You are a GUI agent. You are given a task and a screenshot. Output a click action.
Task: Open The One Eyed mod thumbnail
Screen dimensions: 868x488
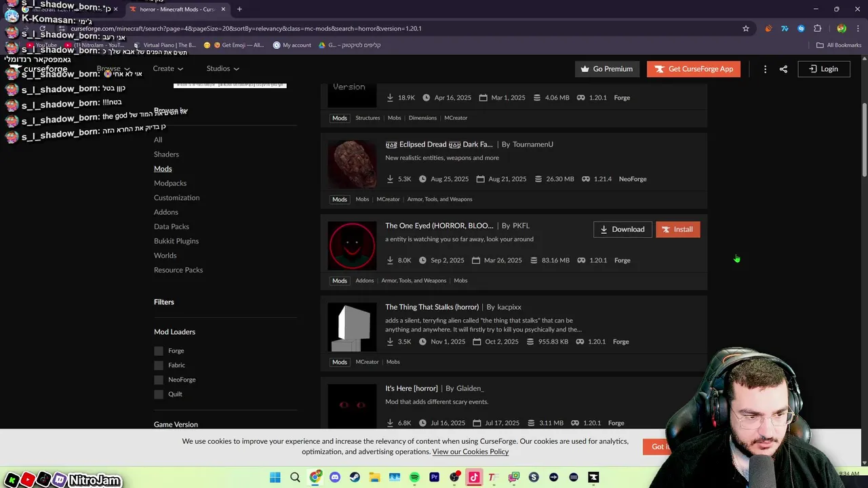[352, 245]
